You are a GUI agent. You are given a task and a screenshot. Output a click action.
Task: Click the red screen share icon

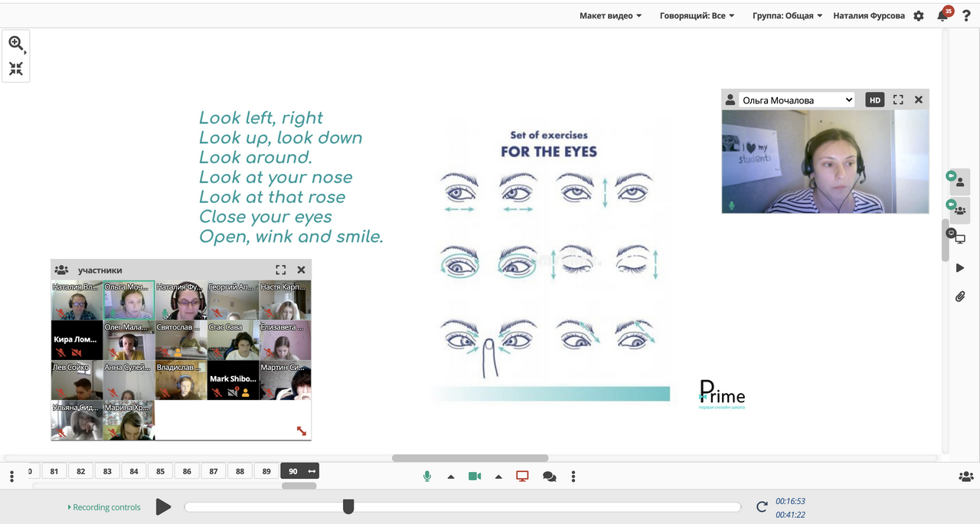pyautogui.click(x=522, y=477)
